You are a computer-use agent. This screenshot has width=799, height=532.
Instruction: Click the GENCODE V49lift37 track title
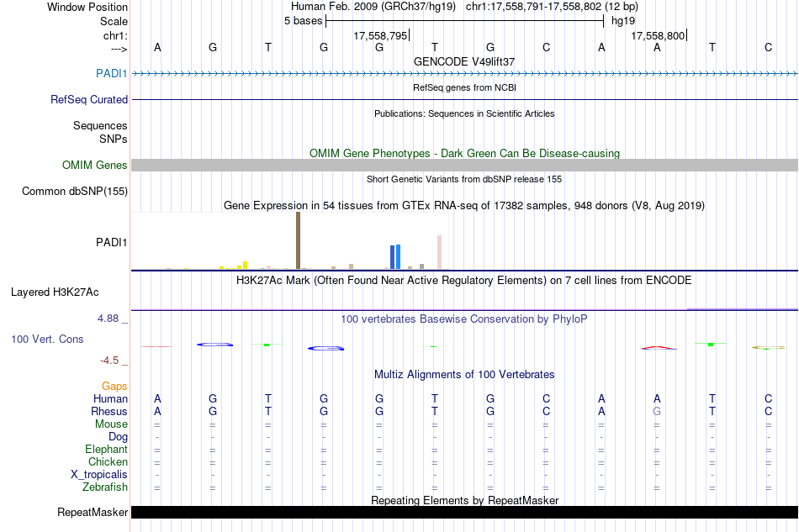point(464,61)
